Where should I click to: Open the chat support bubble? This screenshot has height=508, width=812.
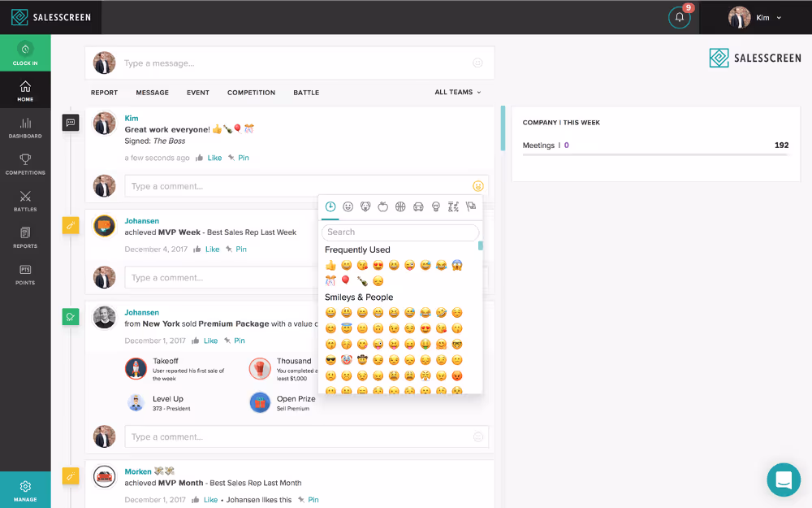point(784,480)
